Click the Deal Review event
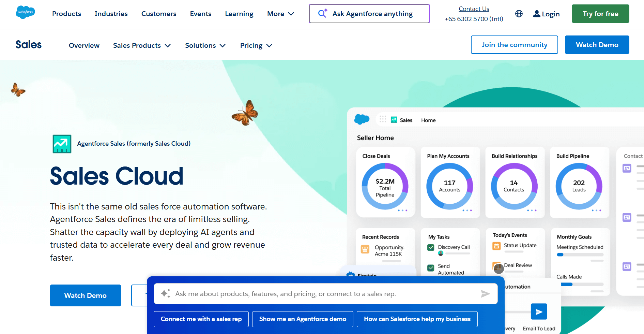The height and width of the screenshot is (334, 644). pos(518,265)
